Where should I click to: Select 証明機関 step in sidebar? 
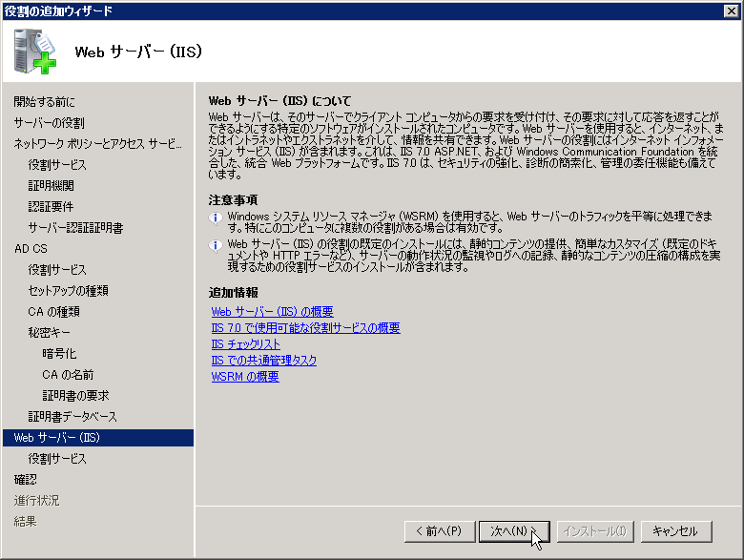[51, 186]
